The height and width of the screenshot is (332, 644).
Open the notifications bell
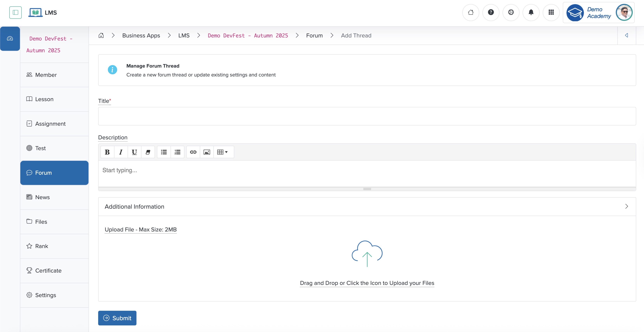click(531, 12)
